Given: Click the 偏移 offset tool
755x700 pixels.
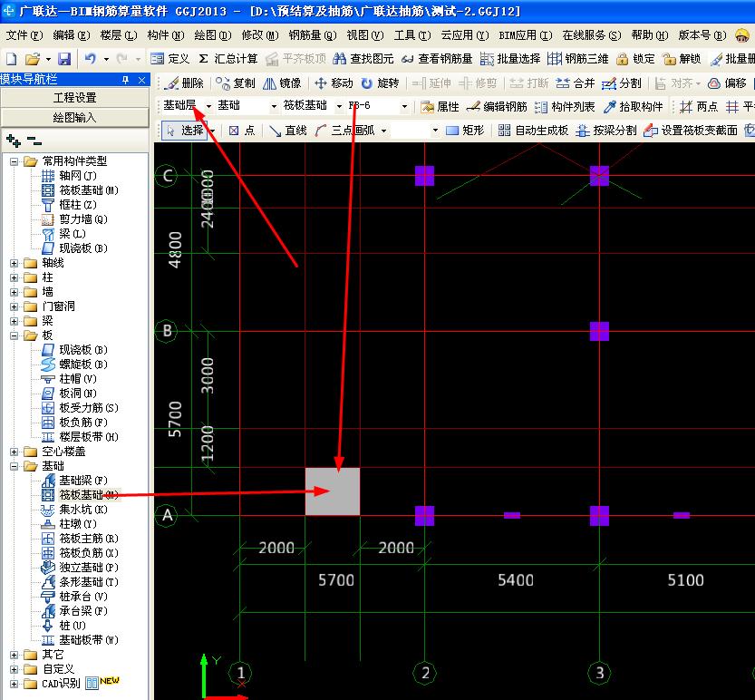Looking at the screenshot, I should coord(727,83).
